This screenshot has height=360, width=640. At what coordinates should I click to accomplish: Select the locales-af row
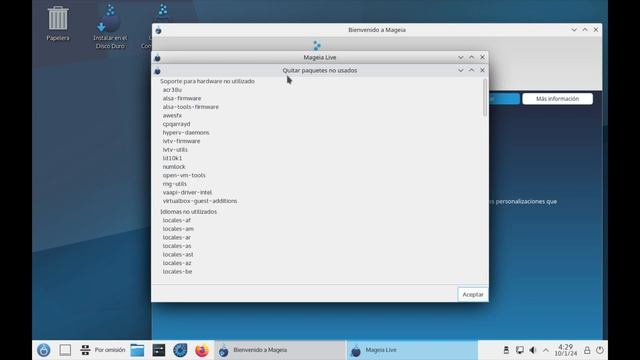point(176,220)
